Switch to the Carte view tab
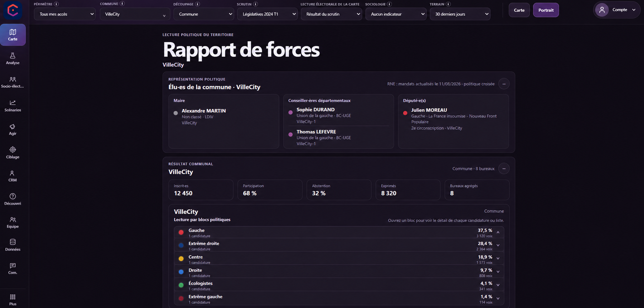This screenshot has width=644, height=308. (519, 10)
